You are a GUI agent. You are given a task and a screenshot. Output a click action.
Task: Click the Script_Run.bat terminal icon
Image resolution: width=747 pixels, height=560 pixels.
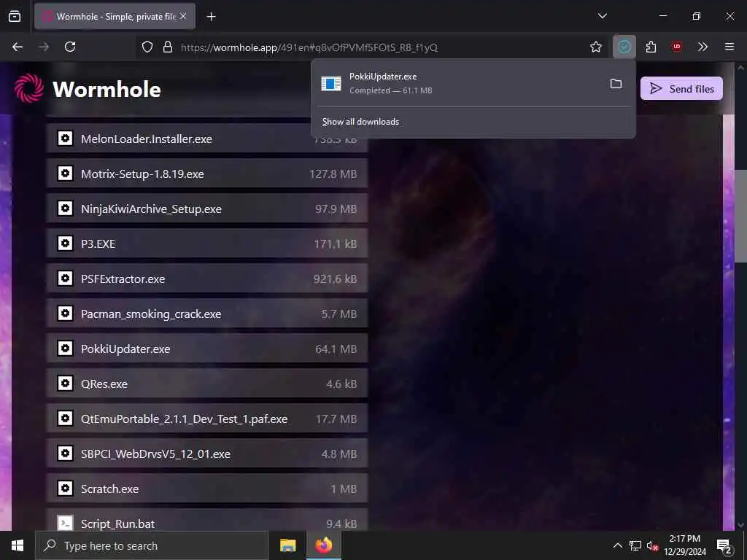coord(65,523)
